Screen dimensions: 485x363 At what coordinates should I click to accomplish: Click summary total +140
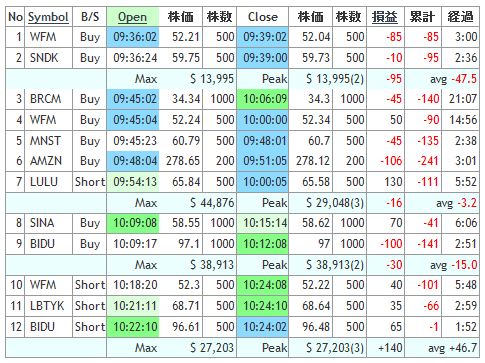tap(390, 348)
